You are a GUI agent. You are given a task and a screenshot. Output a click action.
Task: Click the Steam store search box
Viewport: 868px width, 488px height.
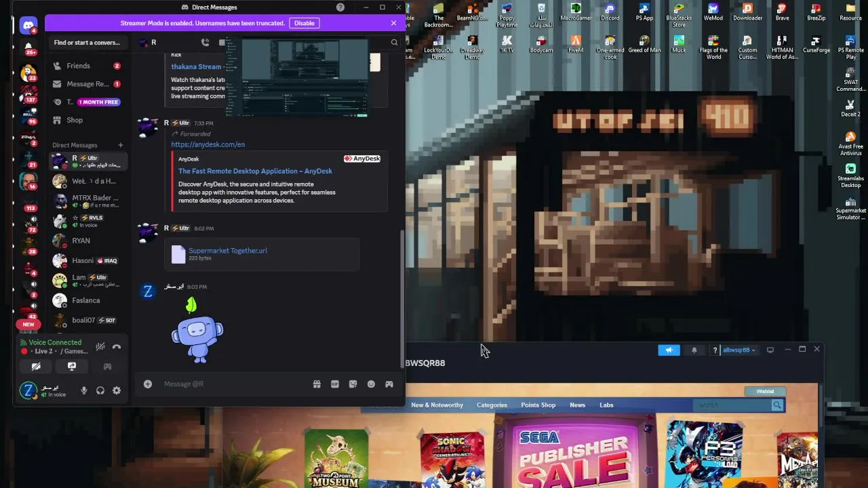731,405
